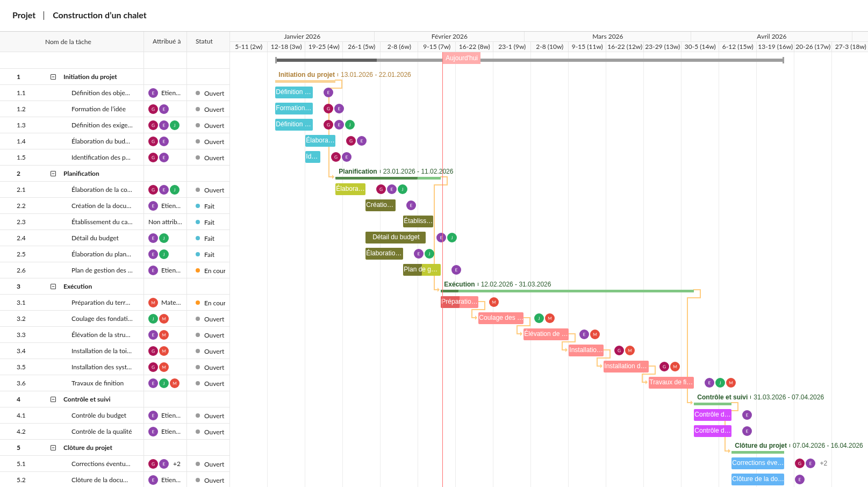Select the Détail du budget Gantt bar
This screenshot has height=487, width=868.
(x=396, y=237)
